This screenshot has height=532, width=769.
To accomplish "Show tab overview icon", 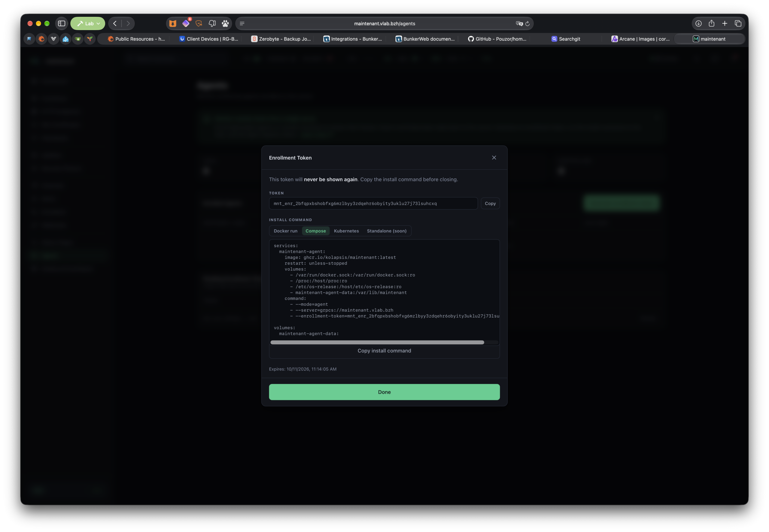I will (x=738, y=23).
